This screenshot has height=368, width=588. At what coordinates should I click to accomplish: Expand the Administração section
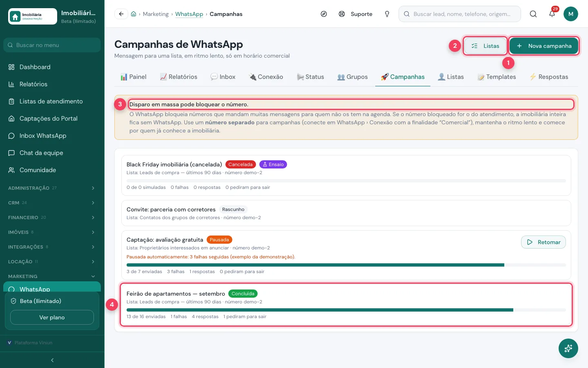coord(52,188)
